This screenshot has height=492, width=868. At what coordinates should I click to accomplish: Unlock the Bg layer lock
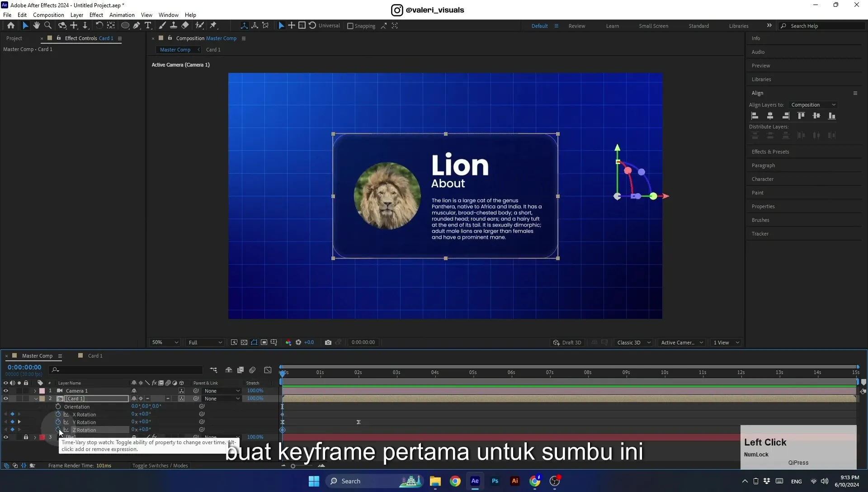[26, 437]
